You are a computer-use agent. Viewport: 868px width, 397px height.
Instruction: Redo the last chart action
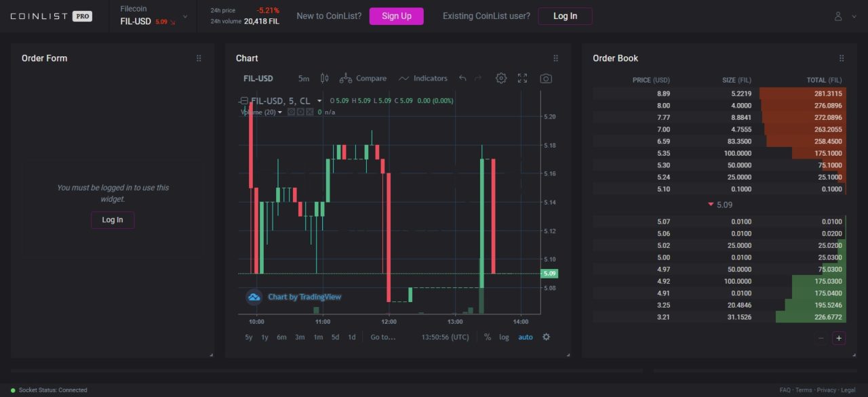pyautogui.click(x=478, y=79)
